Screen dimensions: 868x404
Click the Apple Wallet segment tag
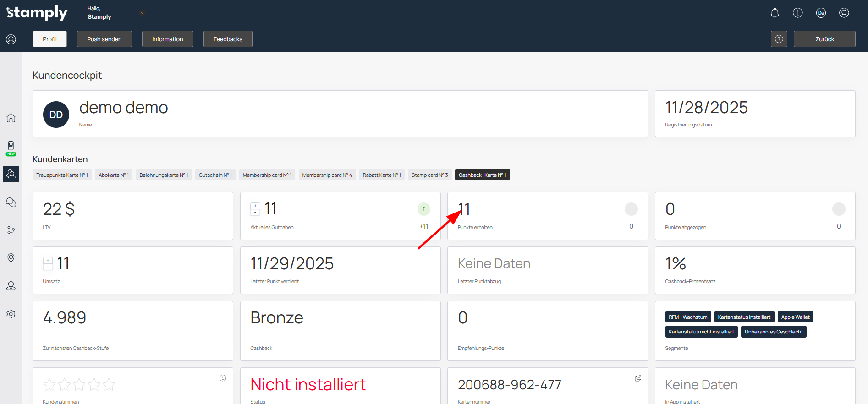click(x=795, y=317)
